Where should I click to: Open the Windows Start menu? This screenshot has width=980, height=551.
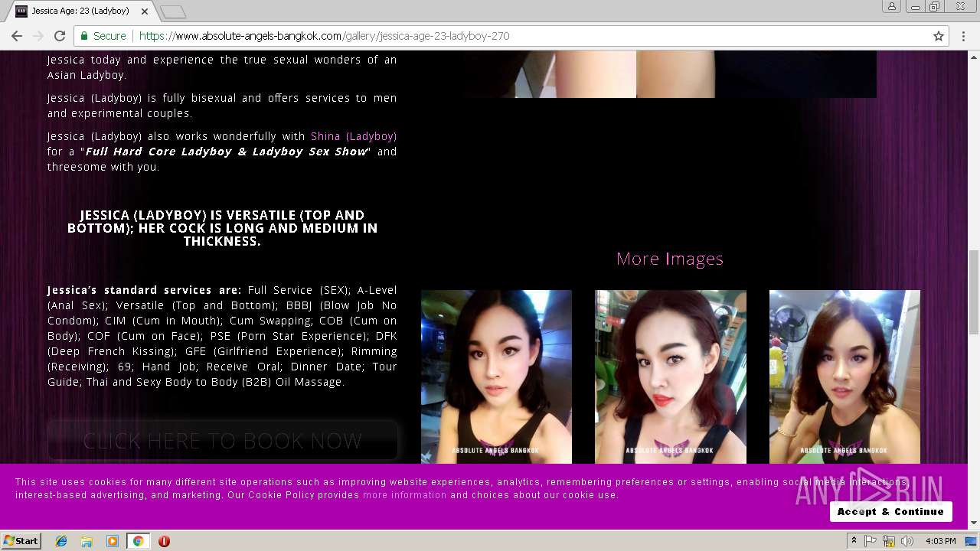pyautogui.click(x=21, y=540)
